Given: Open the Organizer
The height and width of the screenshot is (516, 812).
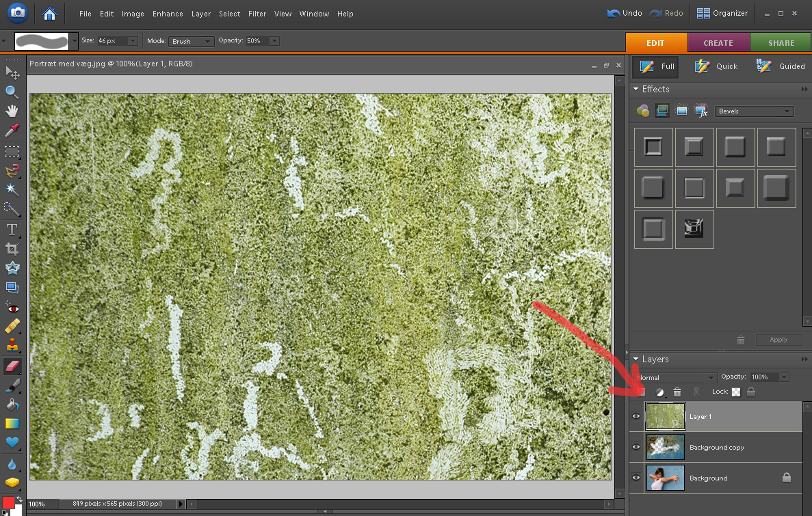Looking at the screenshot, I should (722, 13).
